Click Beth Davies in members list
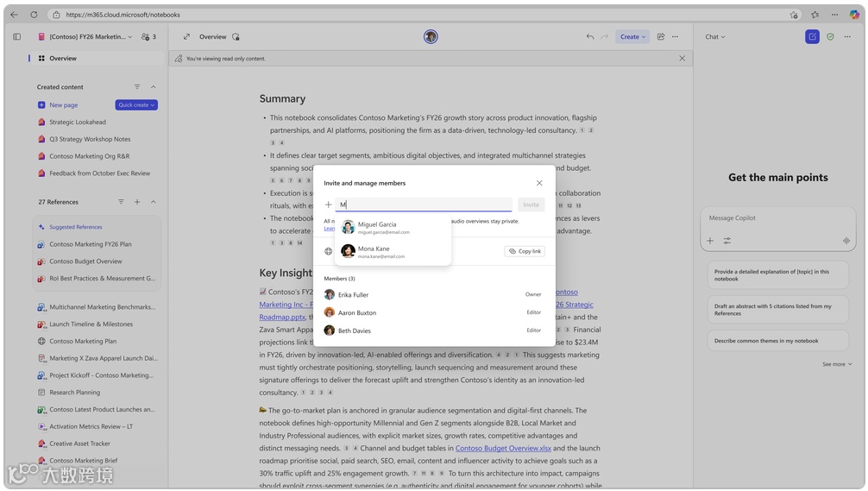The height and width of the screenshot is (491, 868). point(355,331)
